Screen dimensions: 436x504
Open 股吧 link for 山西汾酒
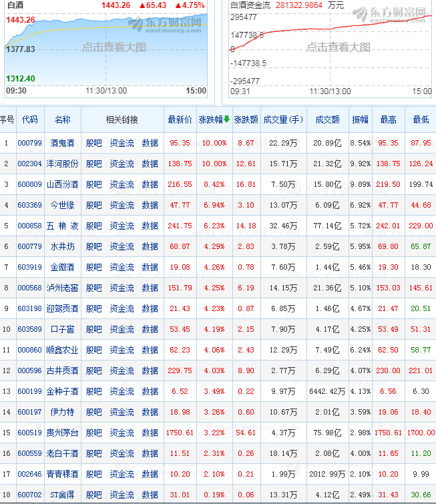(x=94, y=184)
